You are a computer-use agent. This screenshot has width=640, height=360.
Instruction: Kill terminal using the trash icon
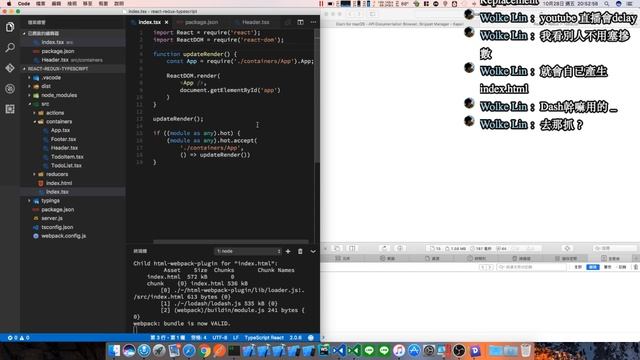[300, 251]
